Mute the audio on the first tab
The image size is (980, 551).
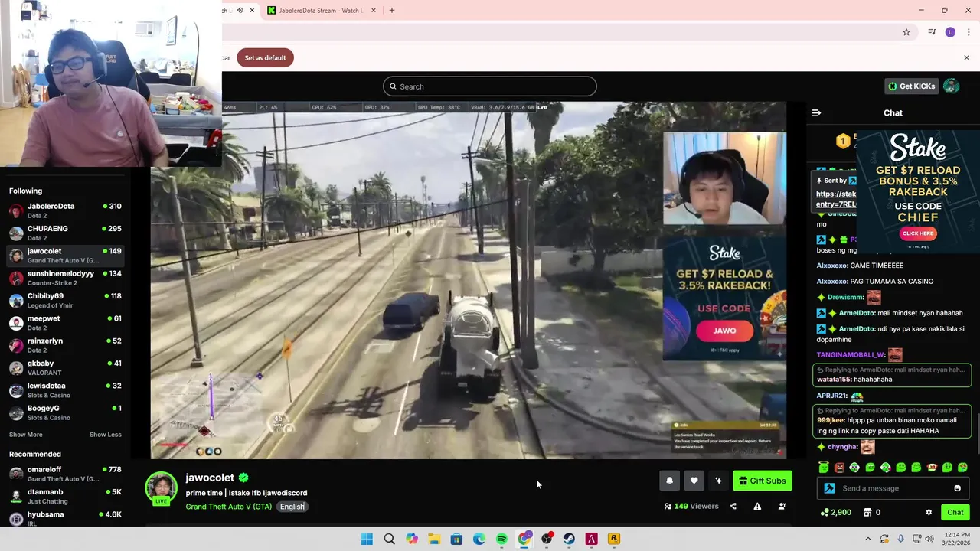(x=240, y=10)
